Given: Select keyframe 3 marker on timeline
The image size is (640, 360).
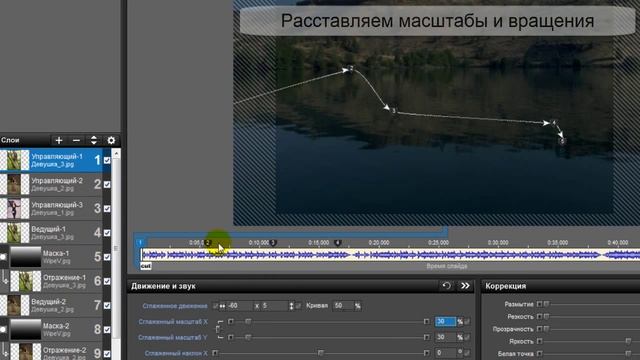Looking at the screenshot, I should [x=274, y=242].
